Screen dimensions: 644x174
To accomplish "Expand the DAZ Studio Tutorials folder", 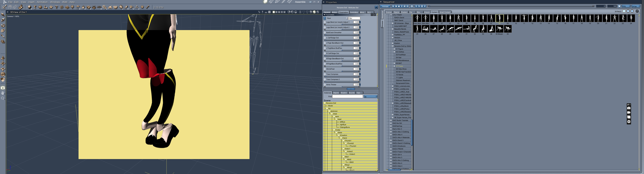I will tap(391, 120).
